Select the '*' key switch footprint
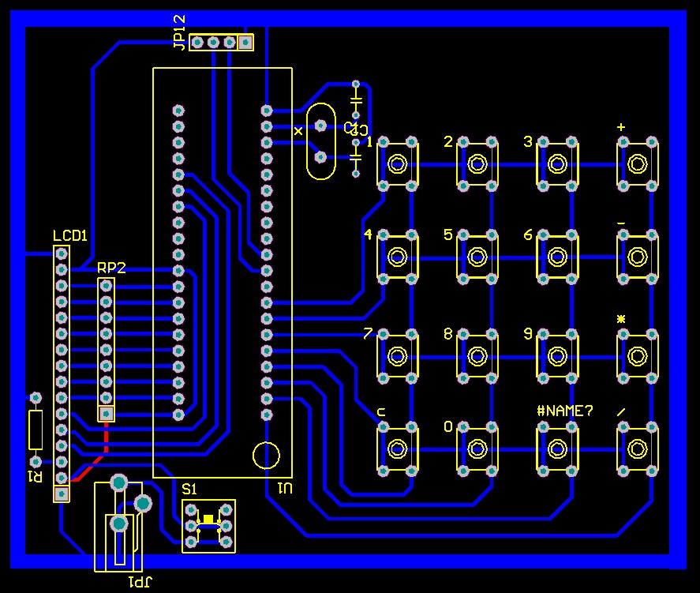Viewport: 700px width, 593px height. tap(637, 355)
